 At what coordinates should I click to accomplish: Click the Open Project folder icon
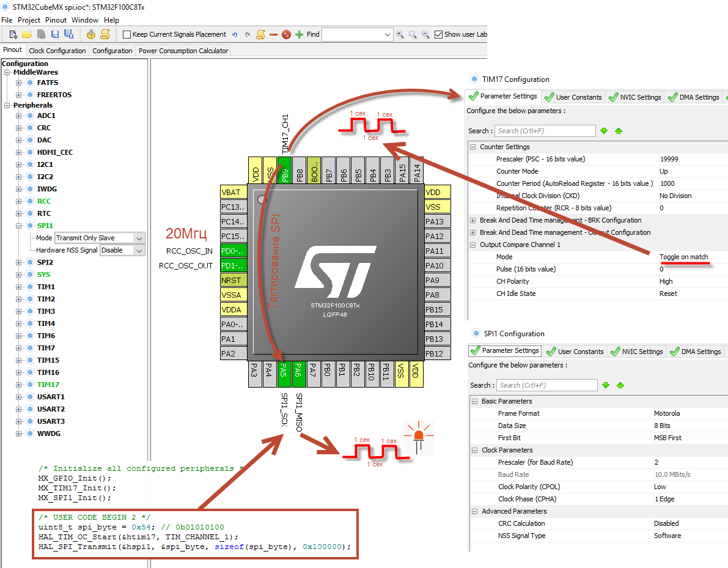pyautogui.click(x=27, y=34)
